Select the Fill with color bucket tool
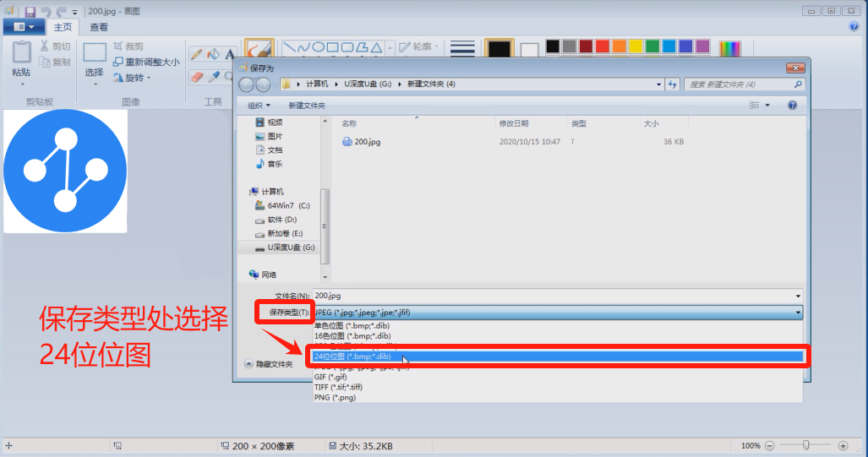This screenshot has width=868, height=457. (213, 54)
